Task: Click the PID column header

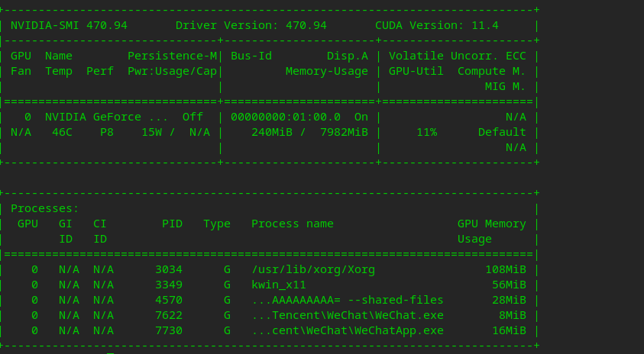Action: pos(172,224)
